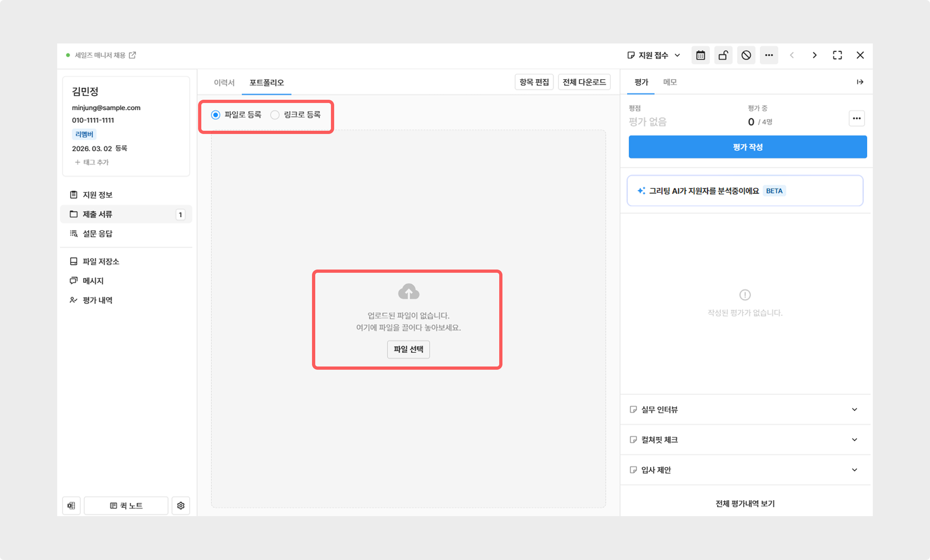Click the Excel export icon at bottom left
The width and height of the screenshot is (930, 560).
(71, 506)
